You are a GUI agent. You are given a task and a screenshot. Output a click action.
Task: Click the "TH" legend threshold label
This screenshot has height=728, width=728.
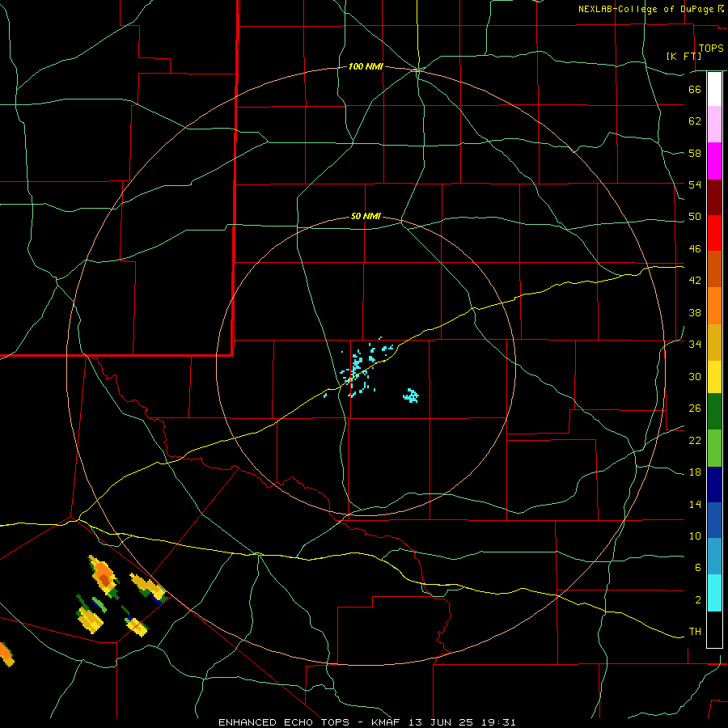695,632
